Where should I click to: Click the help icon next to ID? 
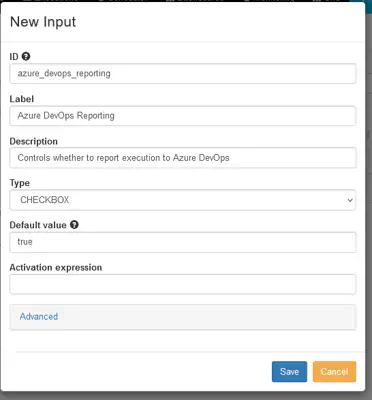click(26, 56)
